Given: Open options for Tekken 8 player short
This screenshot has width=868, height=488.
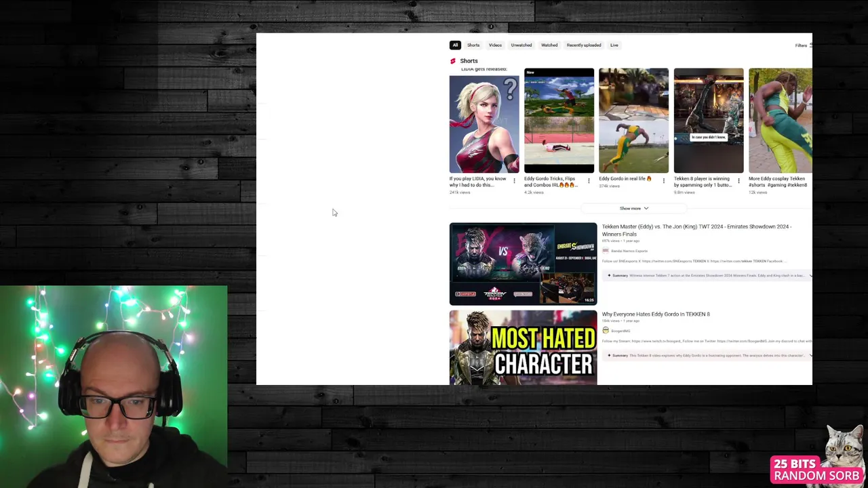Looking at the screenshot, I should pos(738,181).
